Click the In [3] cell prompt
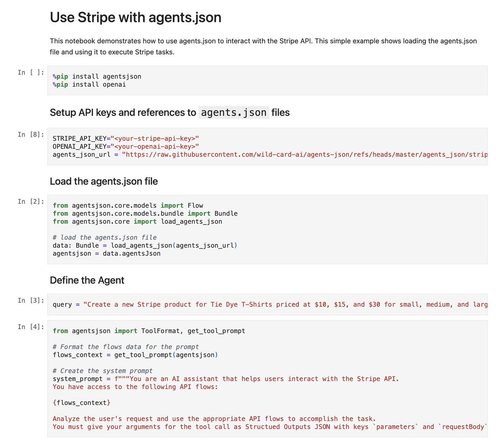This screenshot has width=496, height=448. point(32,300)
